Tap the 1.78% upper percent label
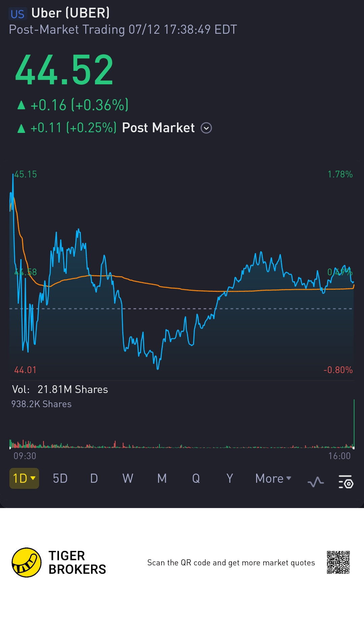 [340, 174]
